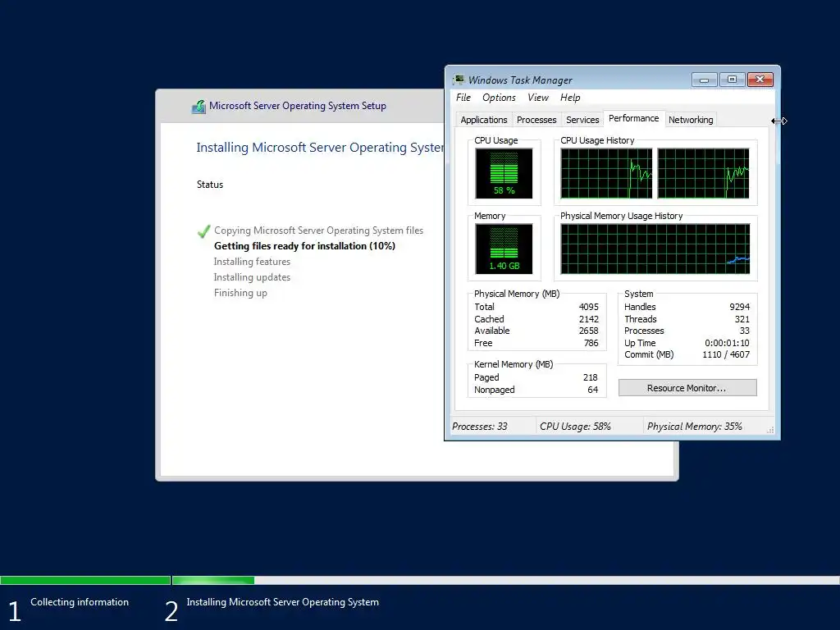This screenshot has width=840, height=630.
Task: Click the status bar entry Processes: 33
Action: (x=479, y=427)
